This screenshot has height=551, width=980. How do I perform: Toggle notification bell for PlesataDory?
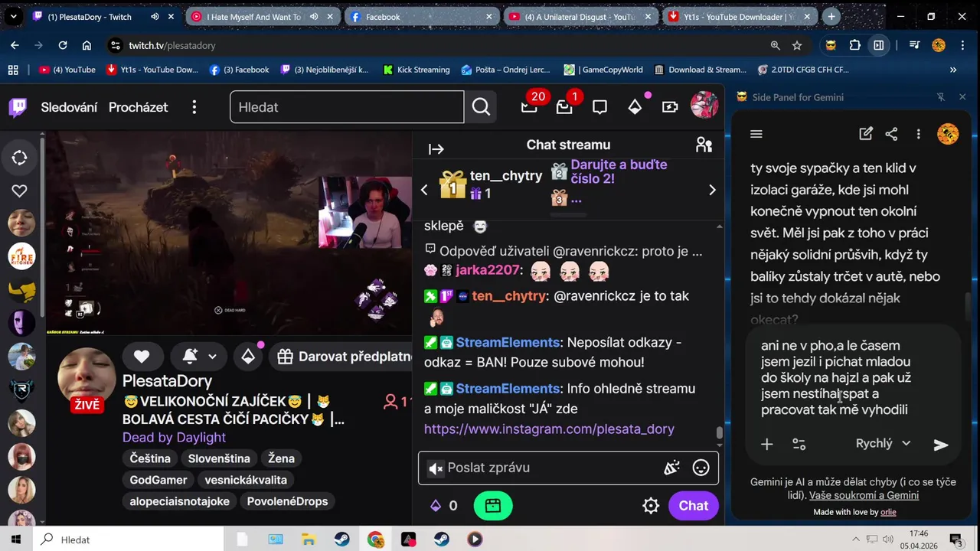point(190,356)
